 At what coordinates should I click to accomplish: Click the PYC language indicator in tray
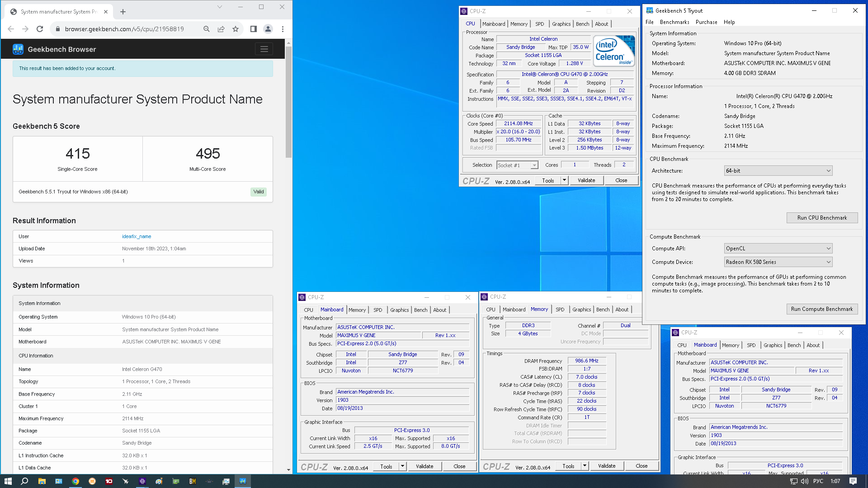818,481
